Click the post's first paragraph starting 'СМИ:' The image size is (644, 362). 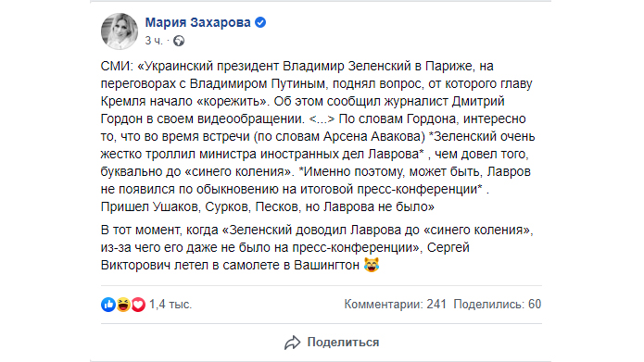pyautogui.click(x=318, y=136)
